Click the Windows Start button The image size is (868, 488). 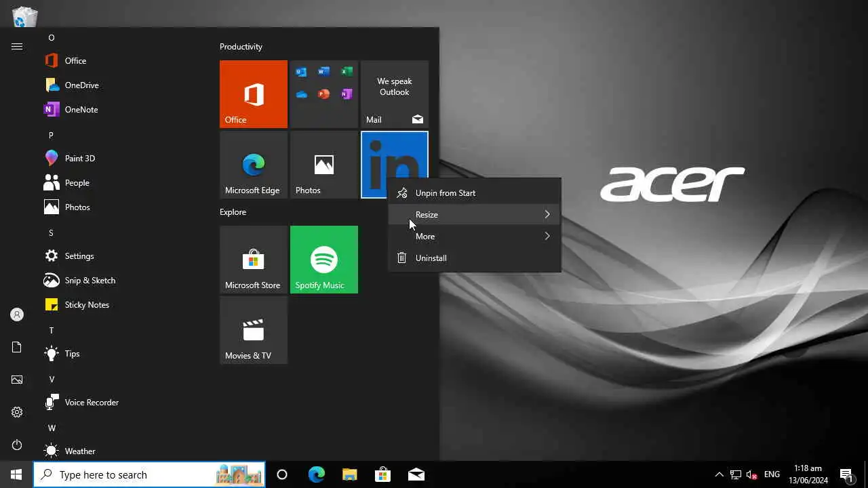16,474
